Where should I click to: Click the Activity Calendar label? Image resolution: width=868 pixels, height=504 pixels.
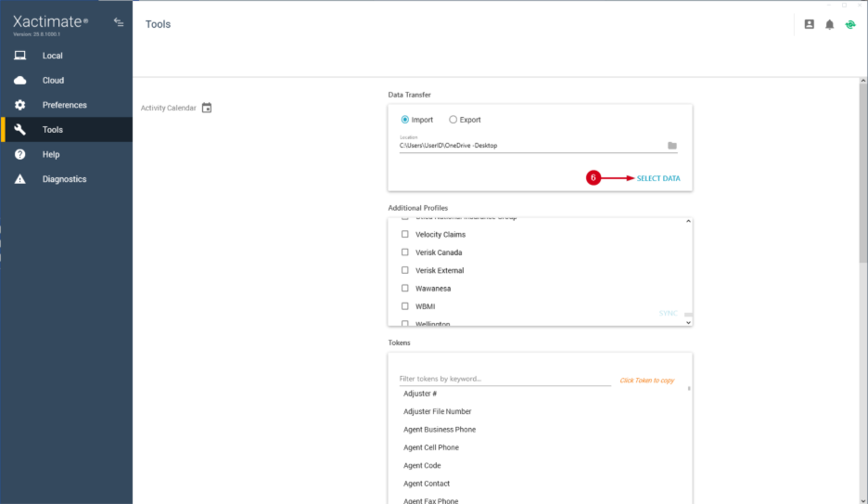[168, 108]
